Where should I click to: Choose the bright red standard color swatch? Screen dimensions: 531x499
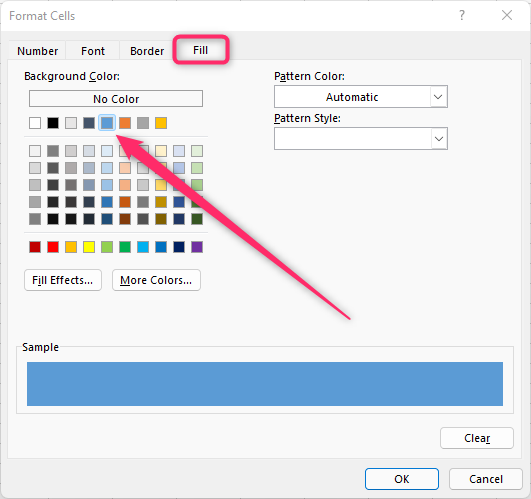pos(53,247)
